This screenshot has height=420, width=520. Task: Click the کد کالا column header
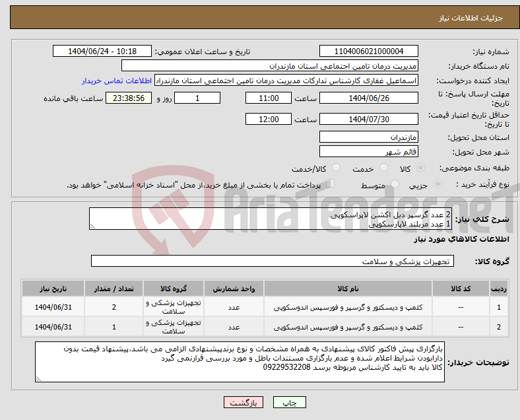[461, 289]
